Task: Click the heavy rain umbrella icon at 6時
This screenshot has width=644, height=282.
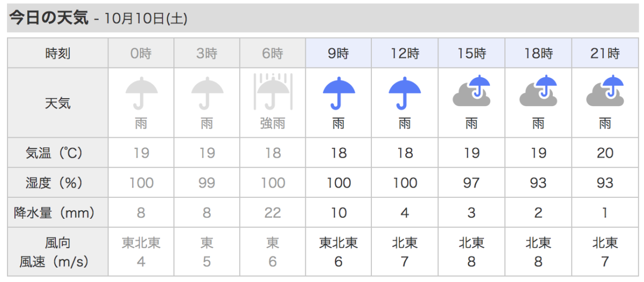Action: (273, 92)
